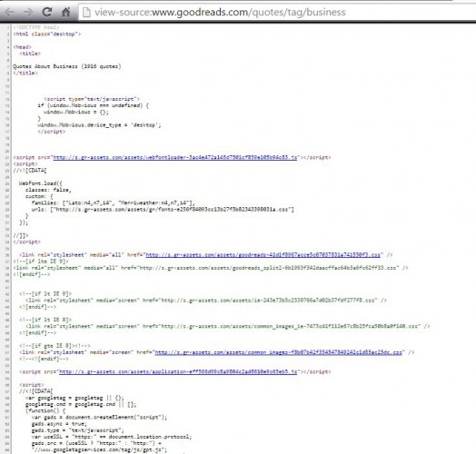Click the html class desktop line
Screen dimensions: 476x454
47,34
